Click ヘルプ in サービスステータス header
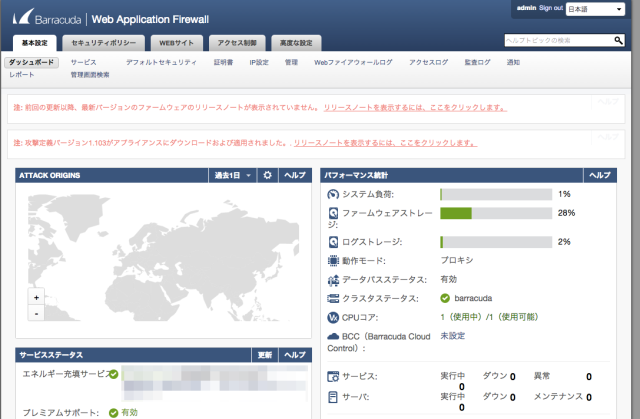Viewport: 640px width, 419px height. click(x=295, y=355)
